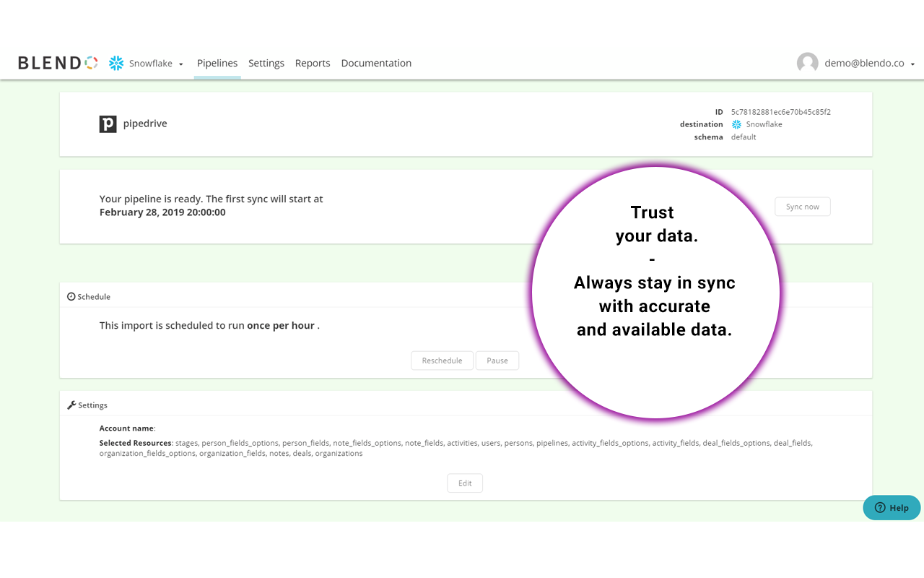This screenshot has width=924, height=578.
Task: Click the Blendo logo
Action: pyautogui.click(x=58, y=62)
